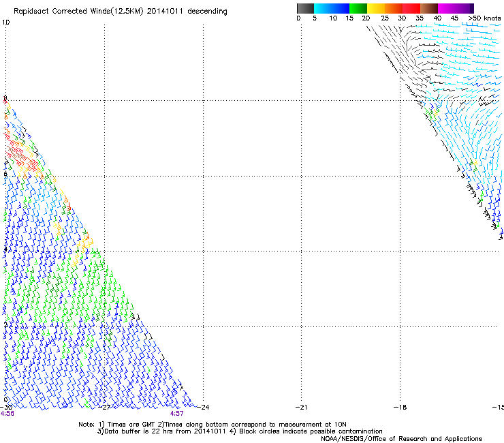The width and height of the screenshot is (504, 443).
Task: Click the 'Times are GMT' note line
Action: (x=212, y=425)
